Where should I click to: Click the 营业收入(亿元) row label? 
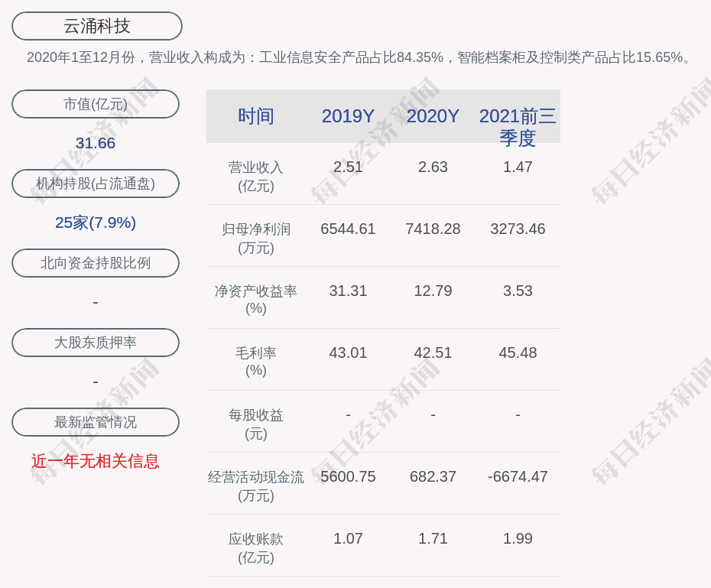pos(256,177)
